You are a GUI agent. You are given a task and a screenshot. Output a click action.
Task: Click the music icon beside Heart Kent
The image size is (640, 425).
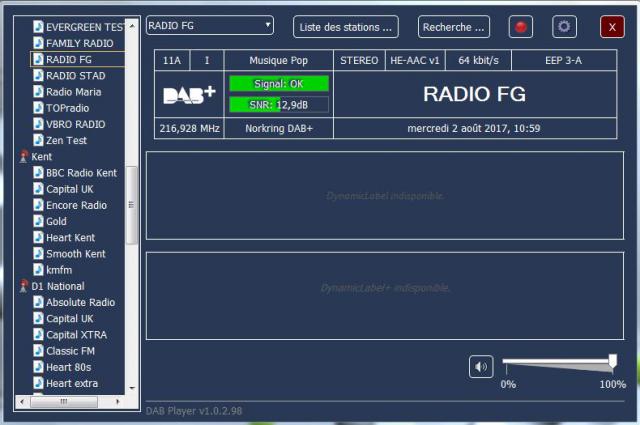[38, 237]
